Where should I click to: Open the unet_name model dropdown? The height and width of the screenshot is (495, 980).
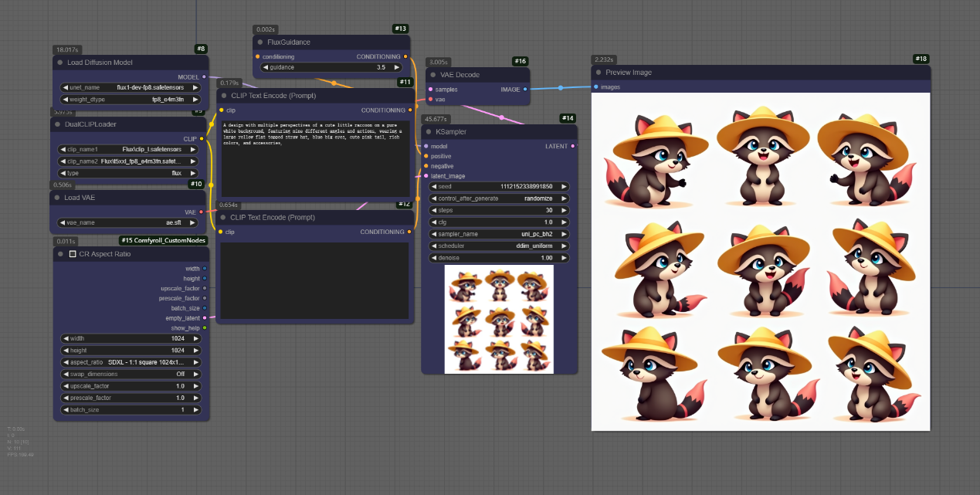[x=131, y=88]
